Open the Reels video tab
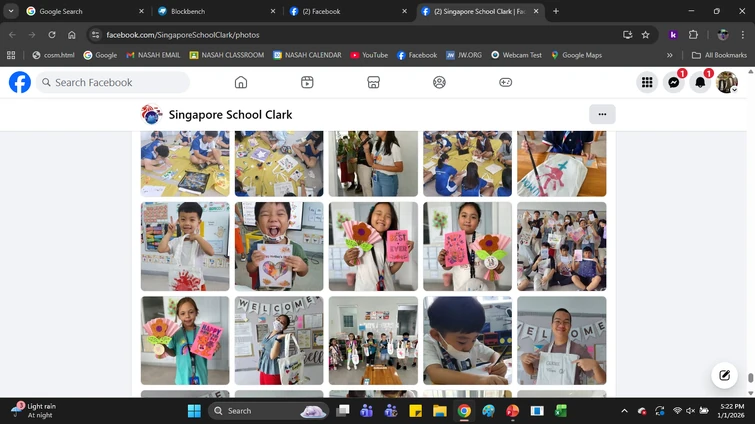The image size is (755, 424). tap(307, 82)
